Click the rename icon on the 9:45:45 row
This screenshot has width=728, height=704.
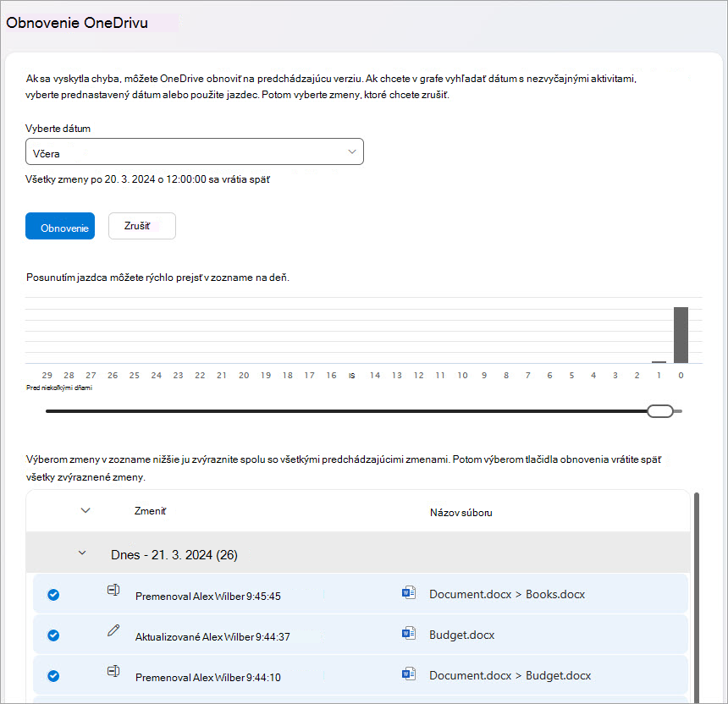click(113, 590)
